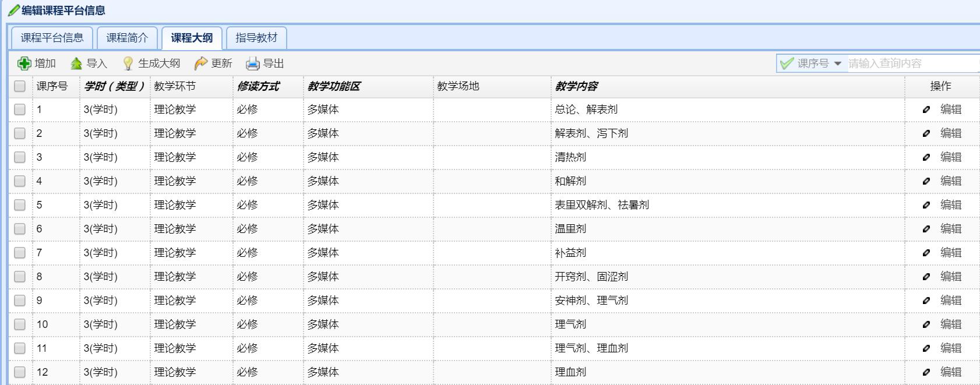The width and height of the screenshot is (980, 385).
Task: Click 编辑 link for 温里剂 row
Action: coord(951,229)
